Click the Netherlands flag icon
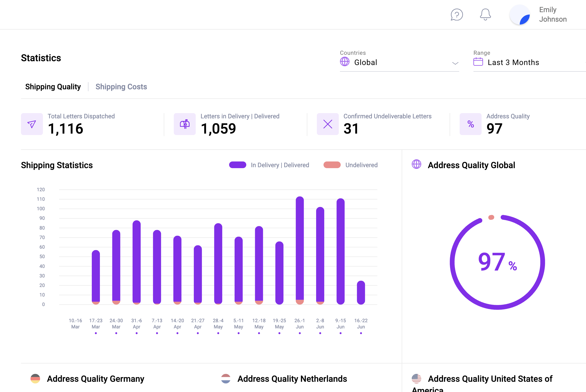 point(226,378)
